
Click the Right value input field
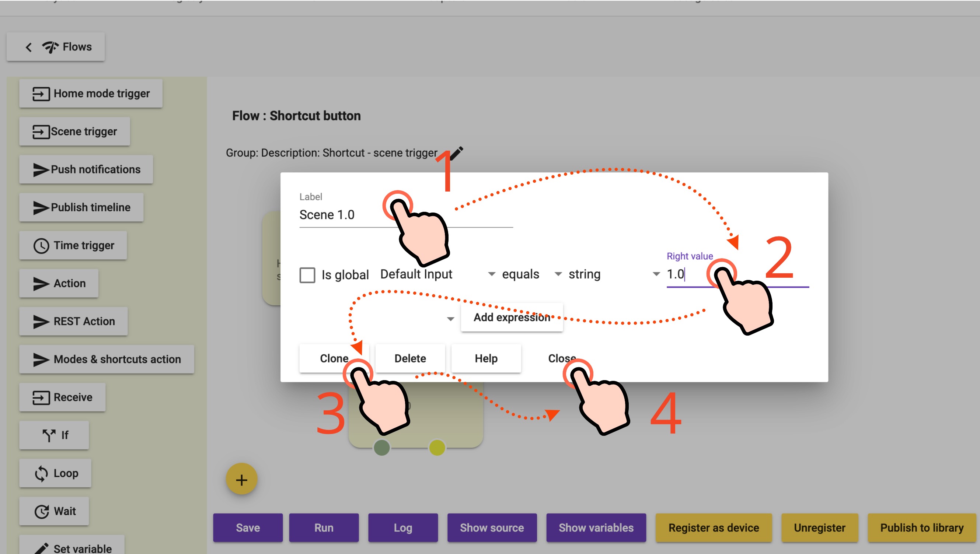pos(737,274)
